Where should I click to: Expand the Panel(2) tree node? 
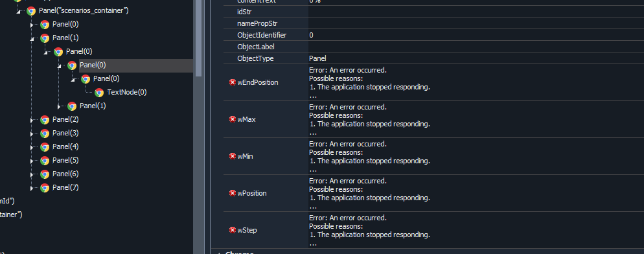[x=32, y=120]
